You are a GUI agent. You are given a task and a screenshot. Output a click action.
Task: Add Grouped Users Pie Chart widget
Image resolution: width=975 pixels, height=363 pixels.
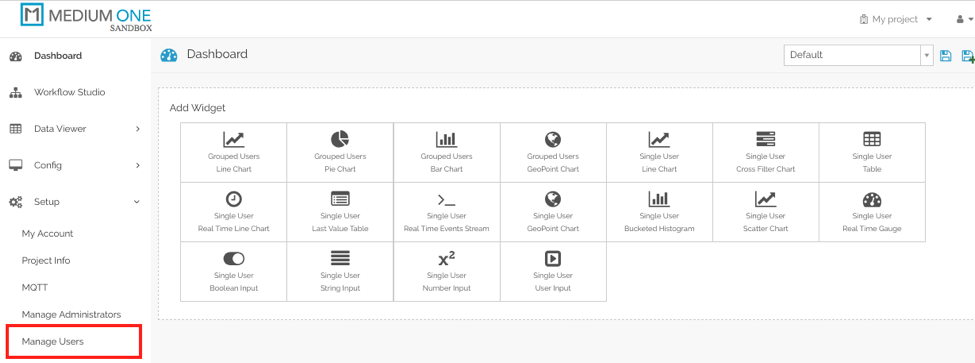340,152
